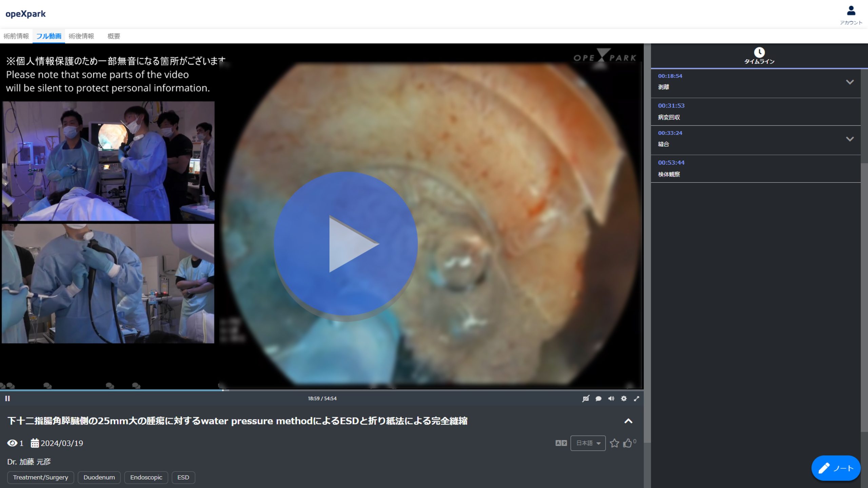The width and height of the screenshot is (868, 488).
Task: Collapse the video title details chevron
Action: pos(628,421)
